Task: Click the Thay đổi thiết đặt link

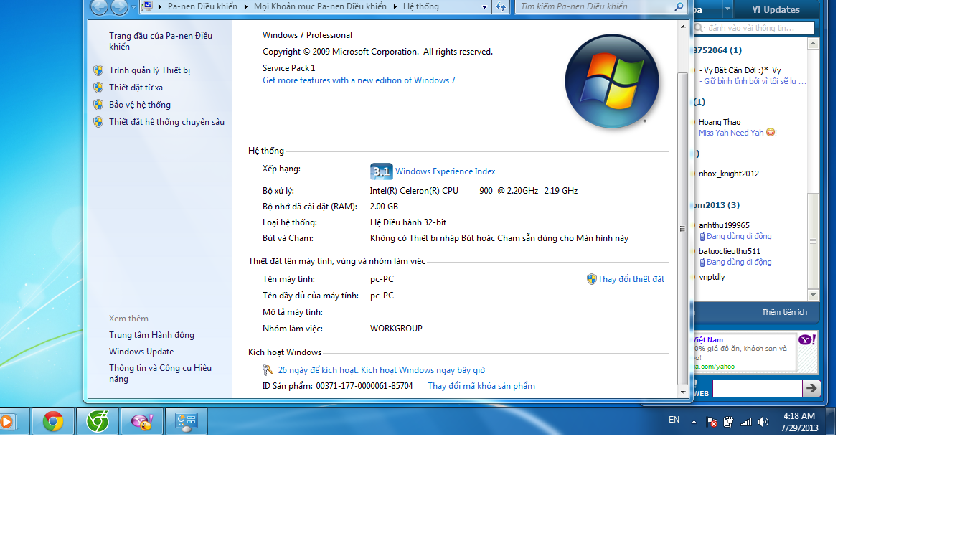Action: 631,279
